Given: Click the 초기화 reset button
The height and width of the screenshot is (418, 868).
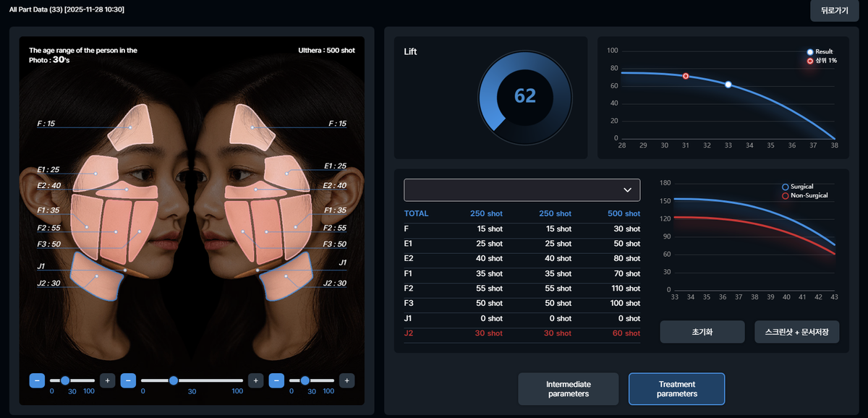Looking at the screenshot, I should point(702,332).
